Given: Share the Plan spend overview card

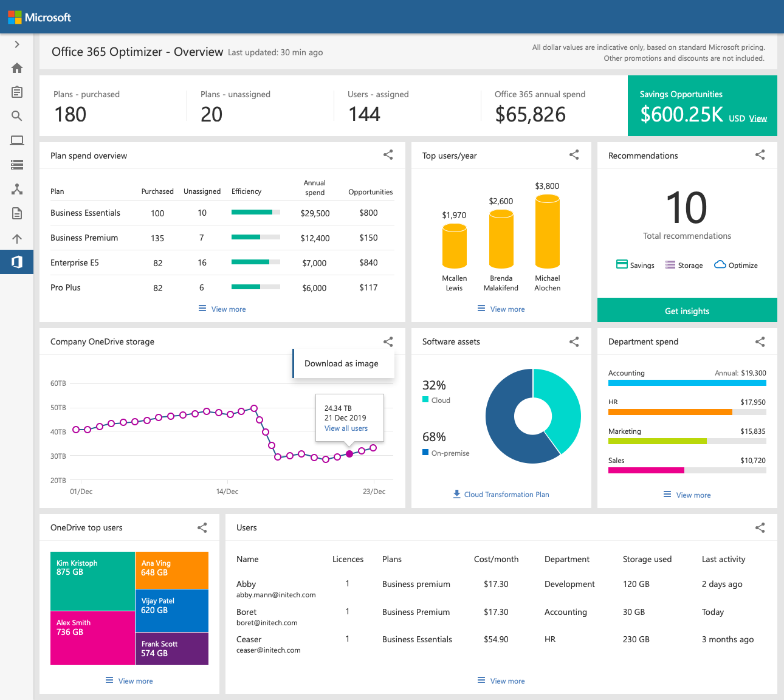Looking at the screenshot, I should click(388, 155).
